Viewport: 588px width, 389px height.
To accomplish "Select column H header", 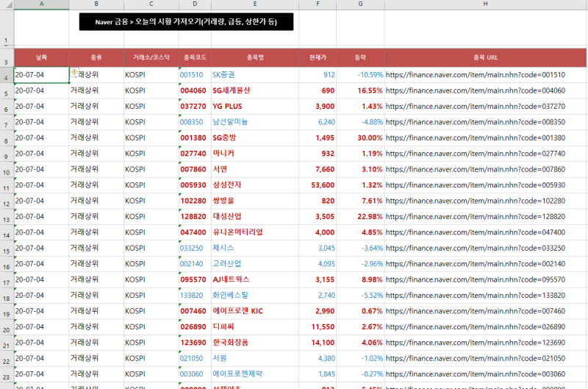I will pos(485,4).
